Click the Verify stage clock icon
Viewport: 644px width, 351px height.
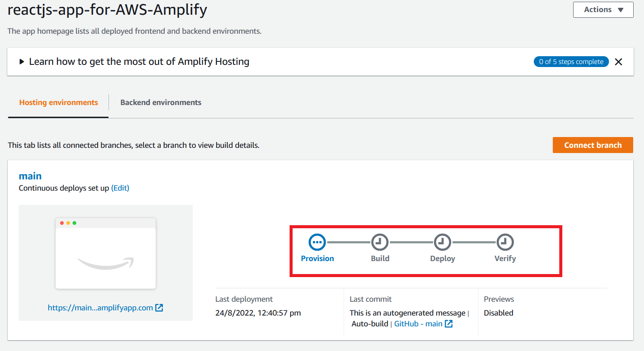(x=505, y=242)
